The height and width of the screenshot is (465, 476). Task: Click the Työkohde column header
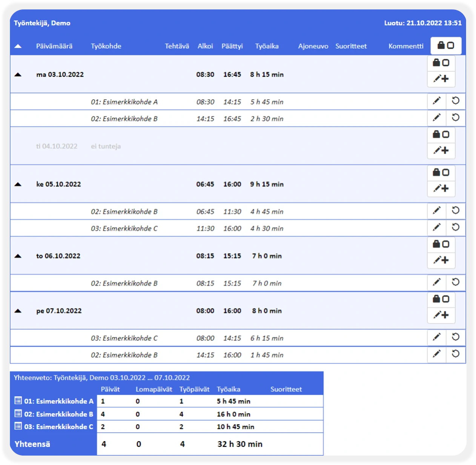coord(106,46)
